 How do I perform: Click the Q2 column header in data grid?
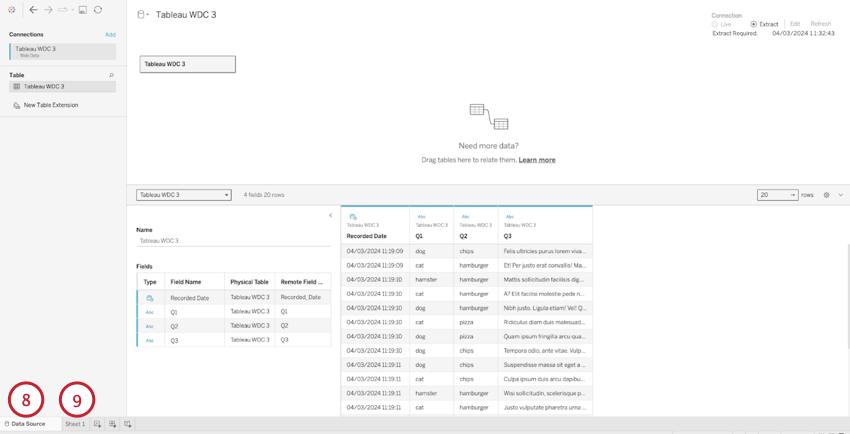pos(463,236)
